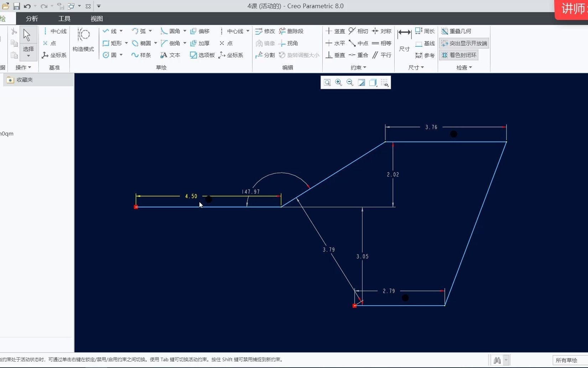Expand the 检查 group menu
This screenshot has width=588, height=368.
pos(464,67)
